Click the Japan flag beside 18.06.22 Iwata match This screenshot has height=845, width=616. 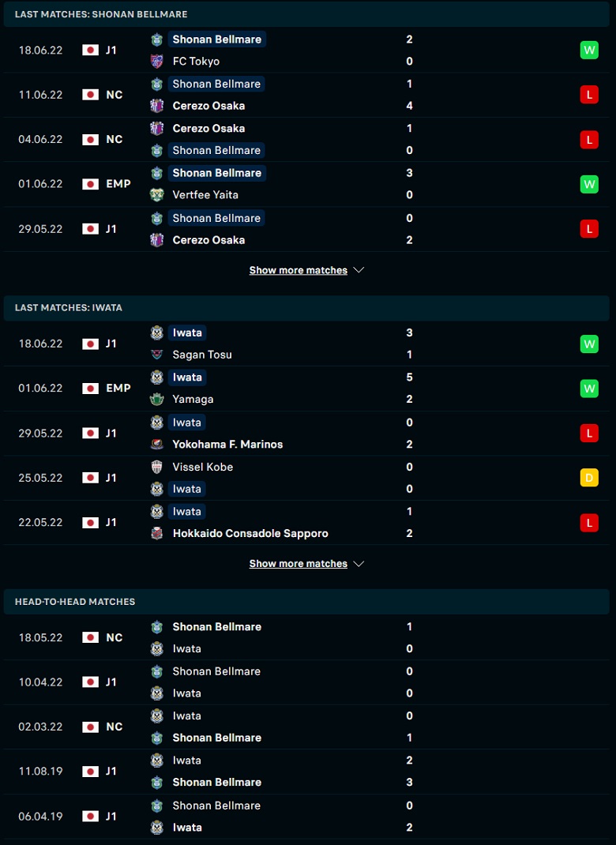tap(91, 344)
